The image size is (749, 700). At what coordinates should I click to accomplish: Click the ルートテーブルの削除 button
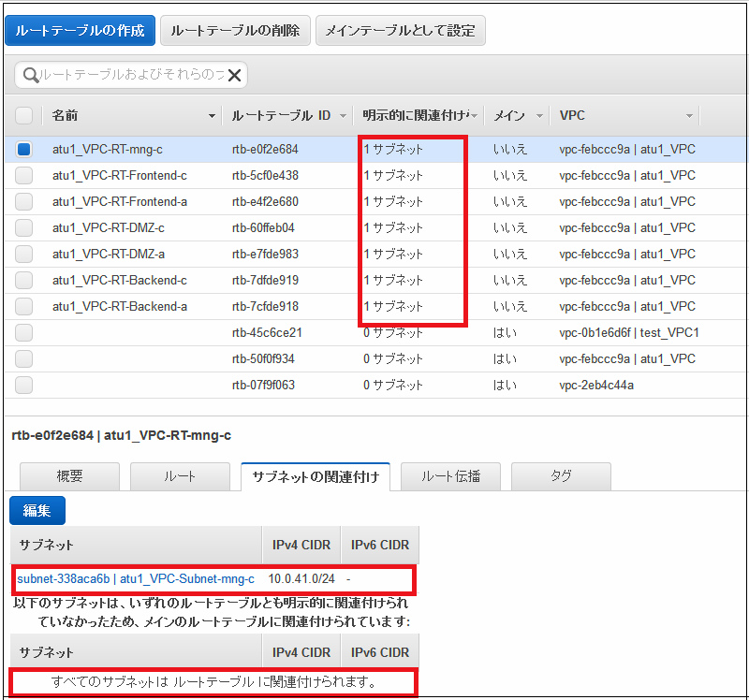pyautogui.click(x=235, y=31)
